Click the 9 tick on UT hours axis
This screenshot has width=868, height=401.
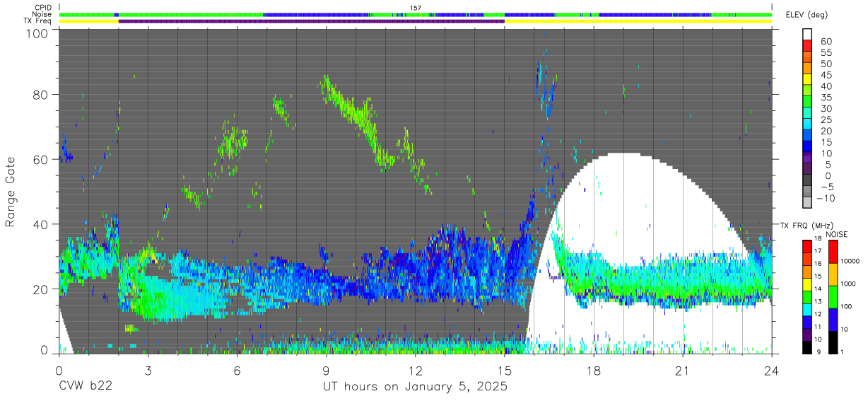(x=326, y=371)
